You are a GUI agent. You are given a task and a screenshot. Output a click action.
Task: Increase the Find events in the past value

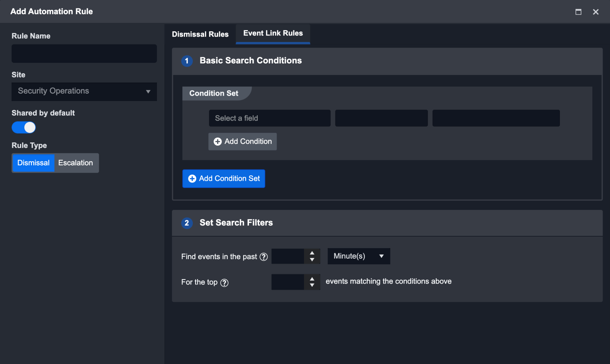coord(312,253)
